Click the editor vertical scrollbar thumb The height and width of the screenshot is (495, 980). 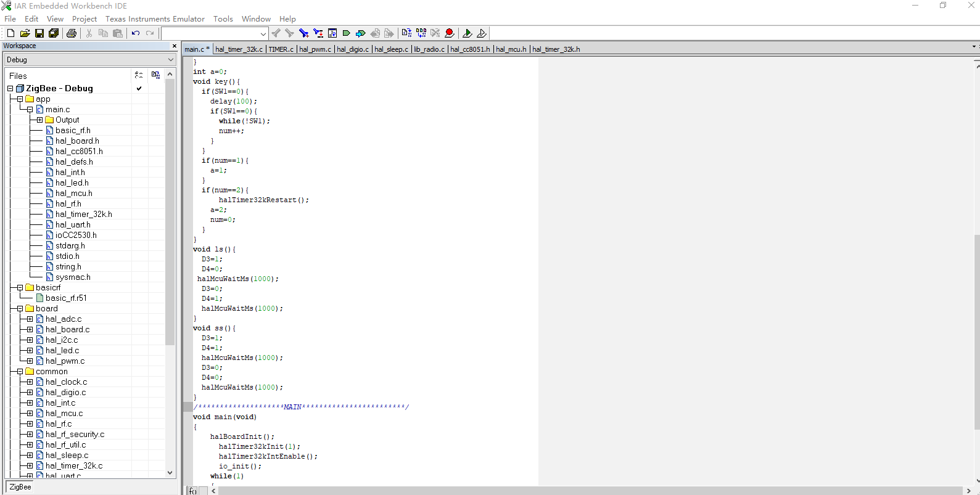click(x=977, y=332)
